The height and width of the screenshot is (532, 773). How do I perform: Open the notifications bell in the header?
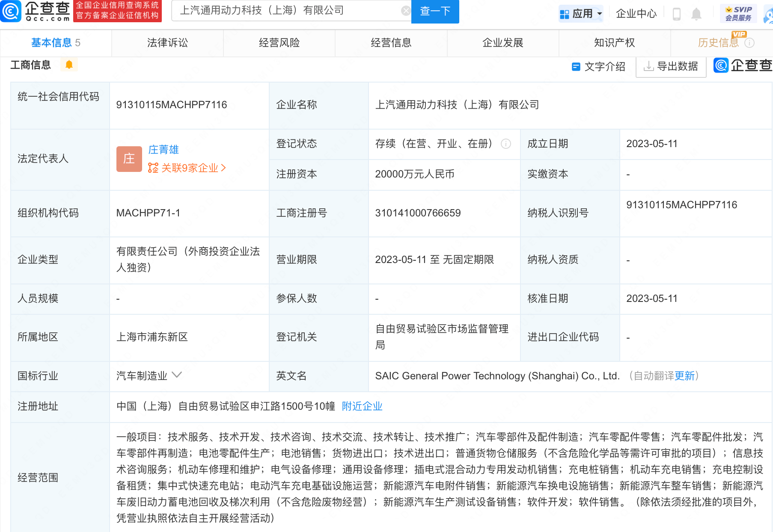(x=696, y=14)
